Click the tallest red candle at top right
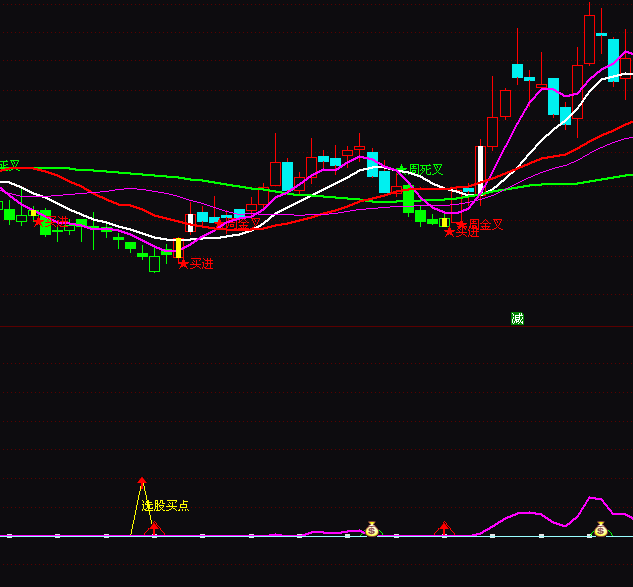This screenshot has width=633, height=587. click(589, 40)
